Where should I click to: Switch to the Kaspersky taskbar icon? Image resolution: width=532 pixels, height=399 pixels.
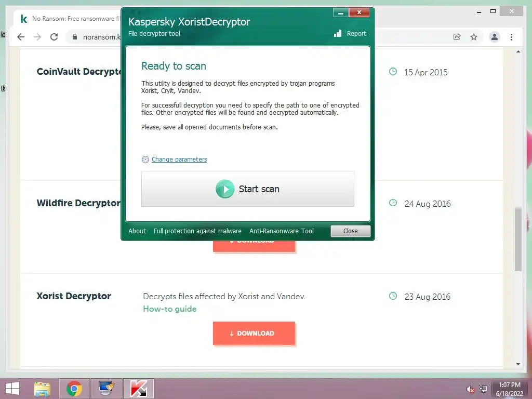click(x=138, y=389)
